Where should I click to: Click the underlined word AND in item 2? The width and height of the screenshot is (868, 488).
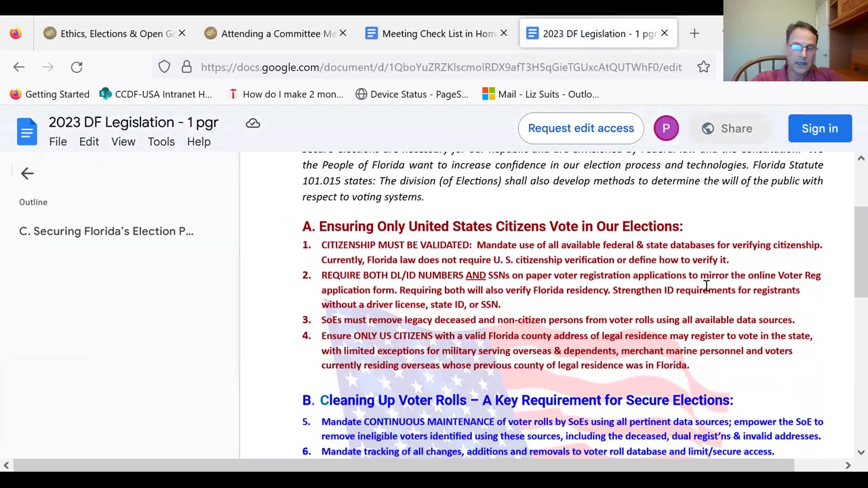[475, 275]
